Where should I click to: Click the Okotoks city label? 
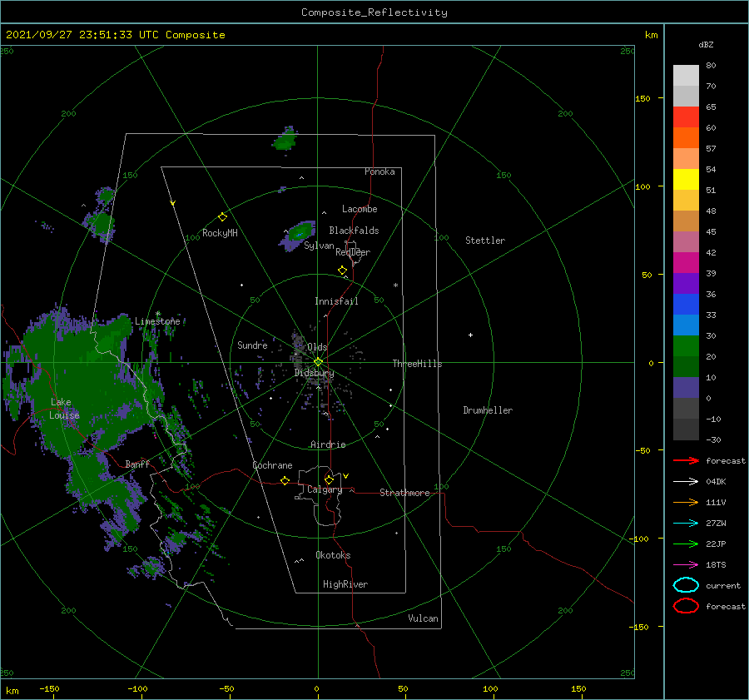click(x=334, y=555)
